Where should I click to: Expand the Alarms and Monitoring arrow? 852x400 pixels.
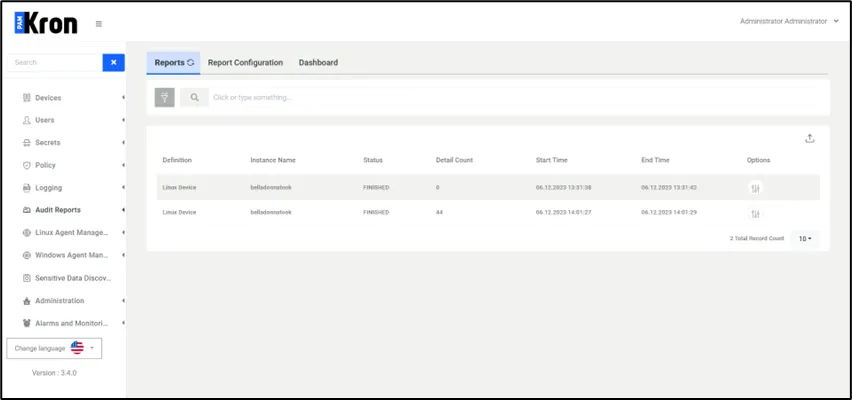(x=123, y=323)
